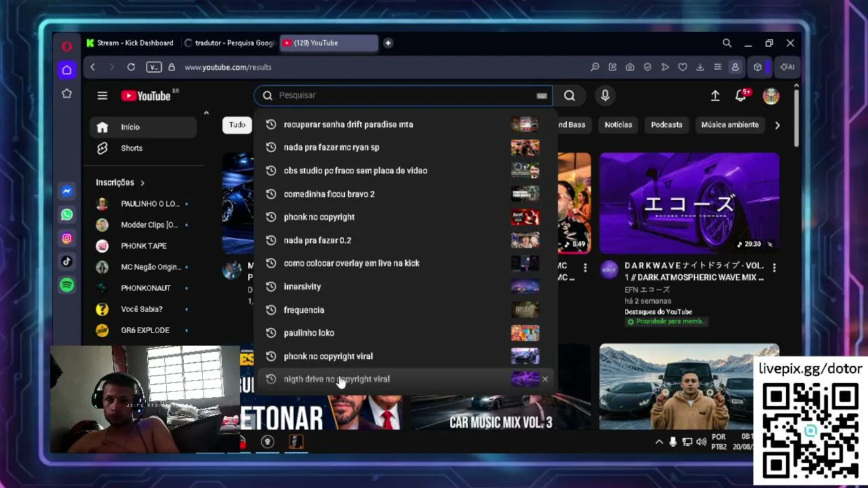Open the PHONK TAPE subscription channel
Viewport: 868px width, 488px height.
pos(143,246)
